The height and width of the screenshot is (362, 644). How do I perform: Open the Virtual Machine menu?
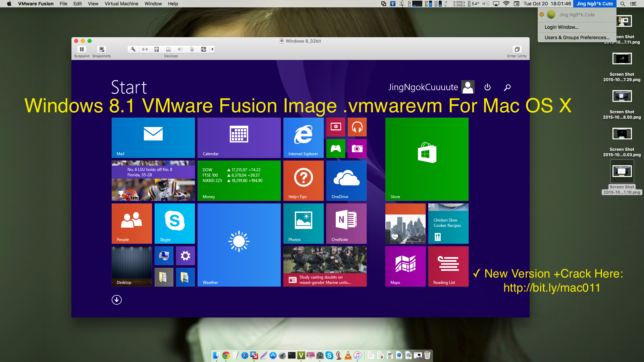click(121, 4)
